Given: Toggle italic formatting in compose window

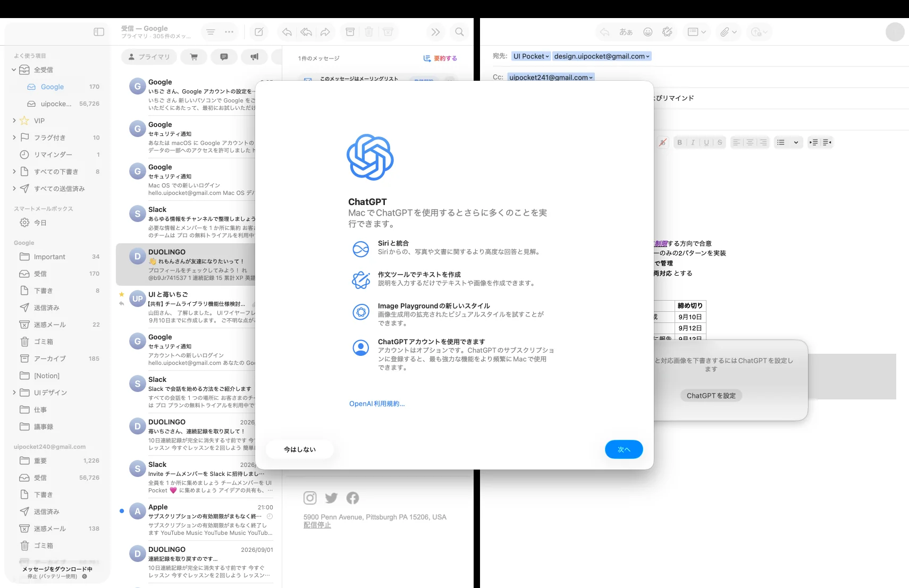Looking at the screenshot, I should coord(693,142).
